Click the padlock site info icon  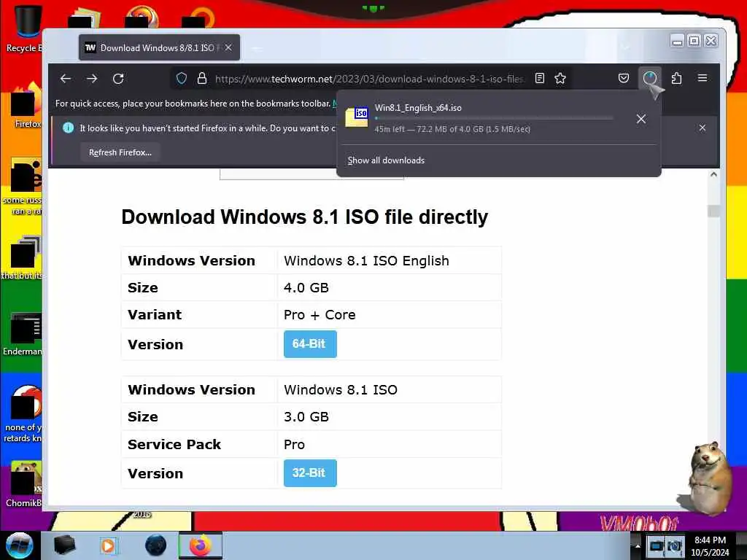click(x=202, y=79)
